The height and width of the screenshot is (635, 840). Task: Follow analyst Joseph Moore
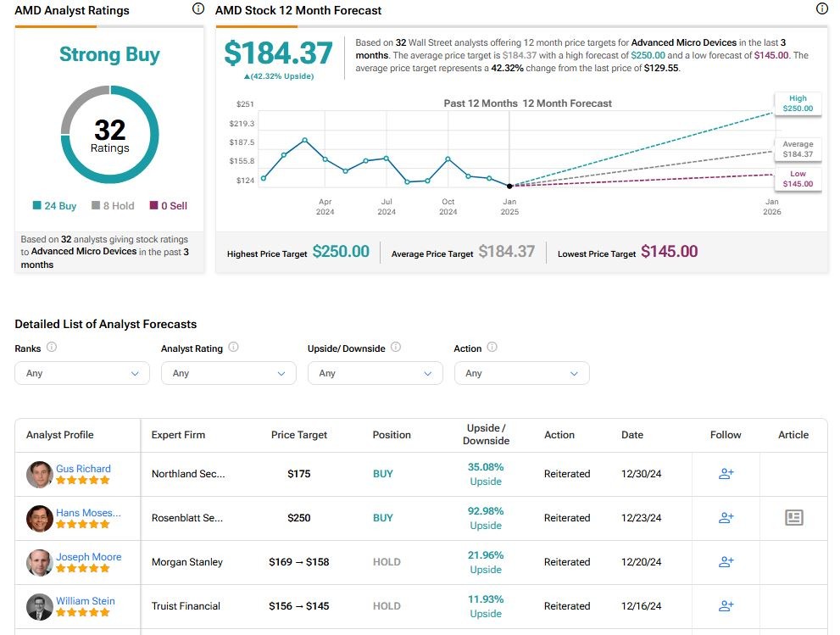pyautogui.click(x=726, y=562)
